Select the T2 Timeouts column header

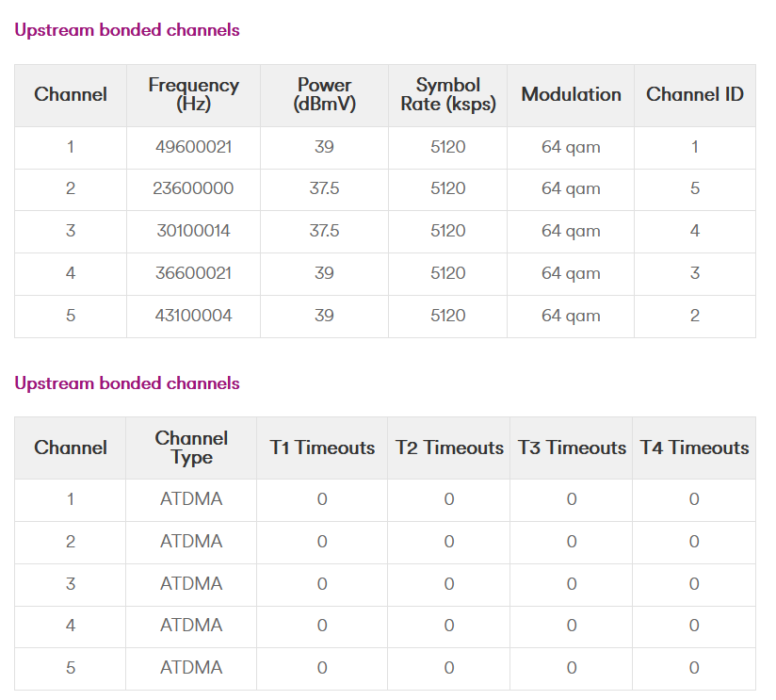tap(449, 448)
